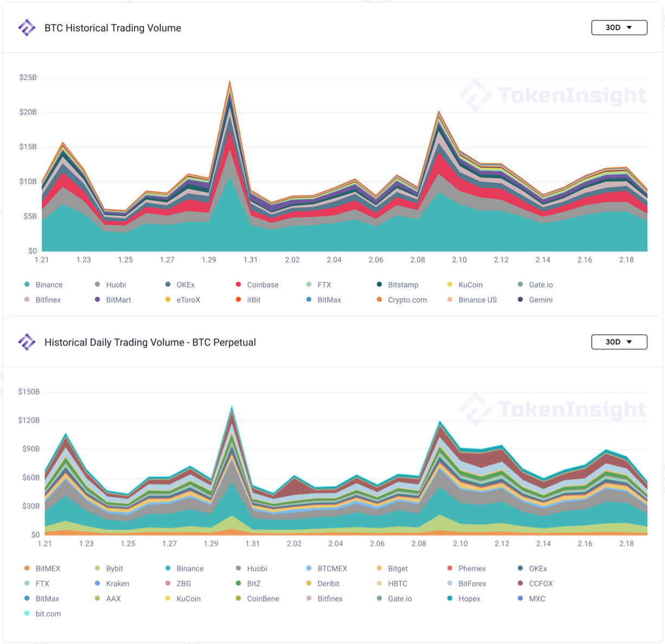Click Huobi in the perpetual volume legend
Image resolution: width=665 pixels, height=644 pixels.
(x=251, y=569)
